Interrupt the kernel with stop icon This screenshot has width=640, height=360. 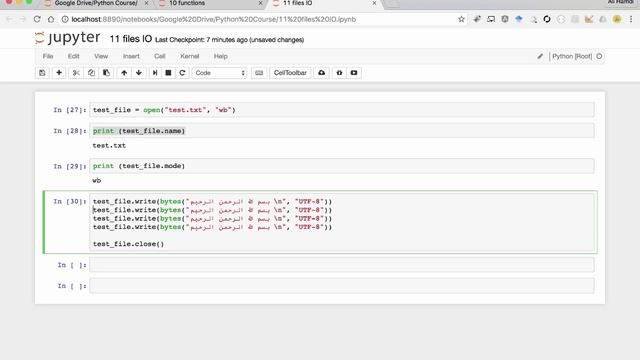click(x=168, y=73)
